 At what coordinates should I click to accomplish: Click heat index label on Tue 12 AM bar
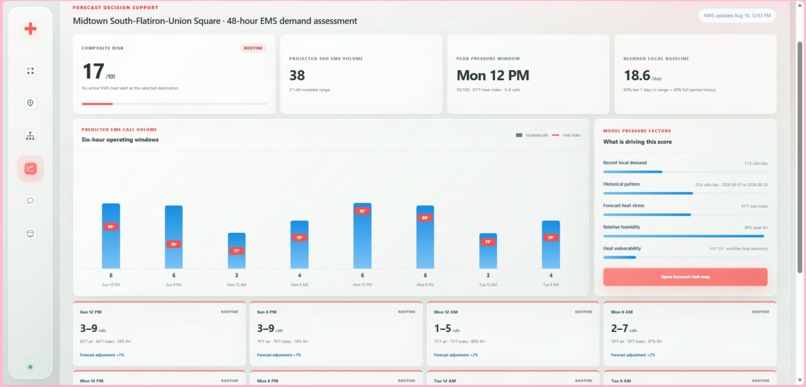pos(488,242)
